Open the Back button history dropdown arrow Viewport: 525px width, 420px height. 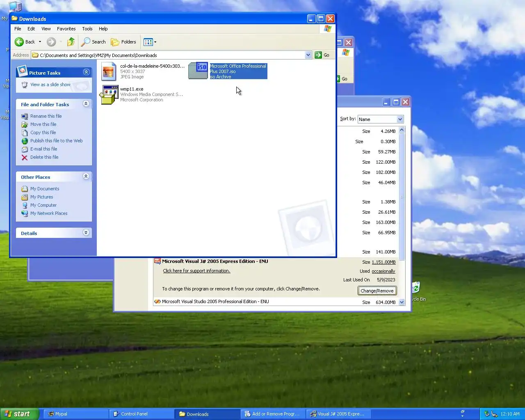(x=40, y=42)
